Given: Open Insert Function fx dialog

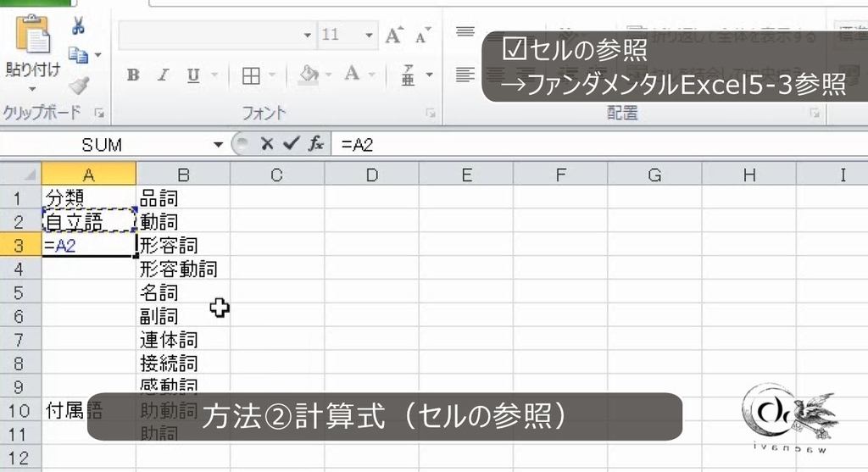Looking at the screenshot, I should pos(316,144).
